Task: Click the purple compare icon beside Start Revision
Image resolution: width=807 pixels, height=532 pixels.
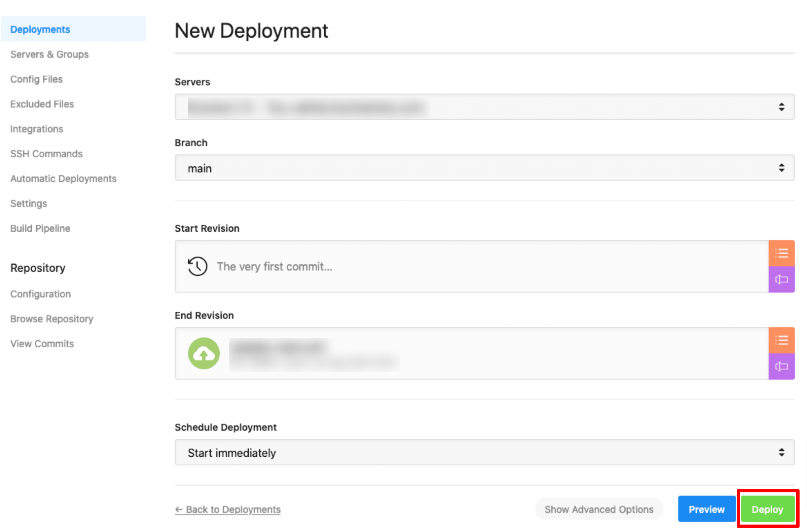Action: point(781,279)
